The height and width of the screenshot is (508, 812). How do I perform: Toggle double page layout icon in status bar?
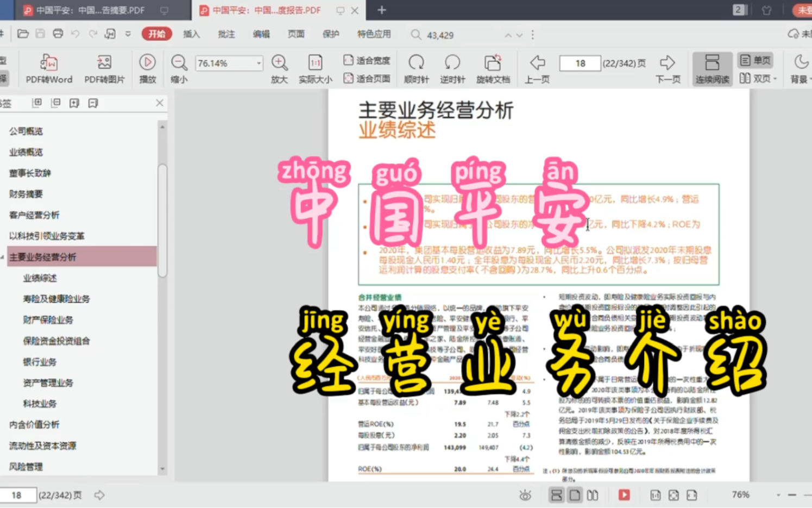593,495
